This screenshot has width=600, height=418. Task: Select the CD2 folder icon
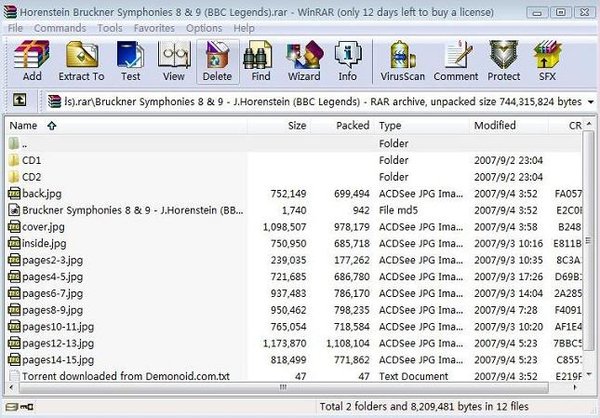(x=14, y=177)
